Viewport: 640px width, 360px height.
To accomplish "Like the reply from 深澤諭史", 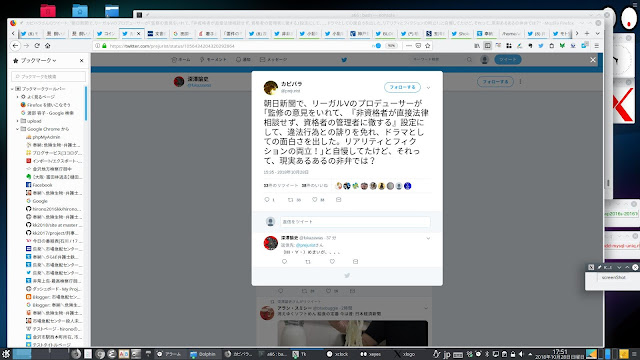I will [332, 262].
